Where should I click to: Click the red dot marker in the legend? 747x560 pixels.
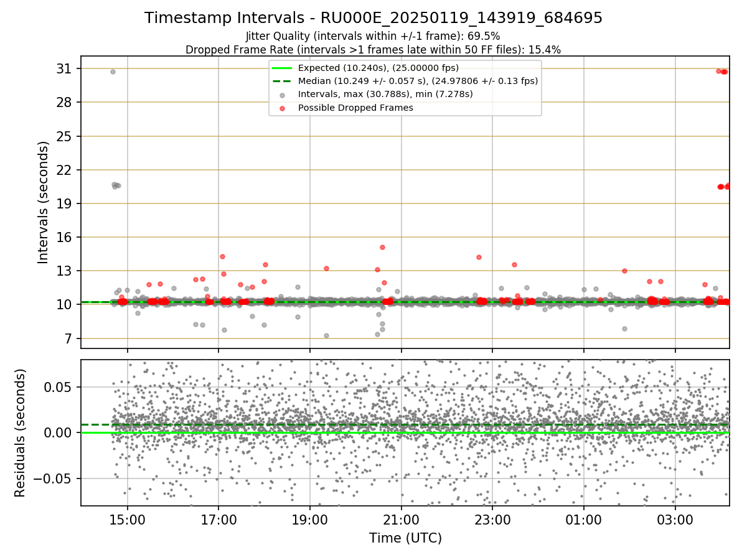point(283,108)
